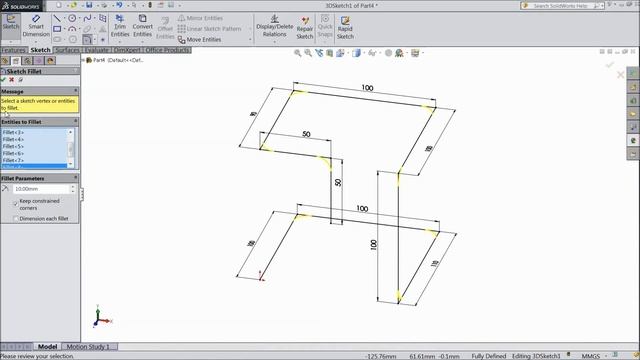The width and height of the screenshot is (640, 360).
Task: Select the Line sketch tool
Action: (57, 18)
